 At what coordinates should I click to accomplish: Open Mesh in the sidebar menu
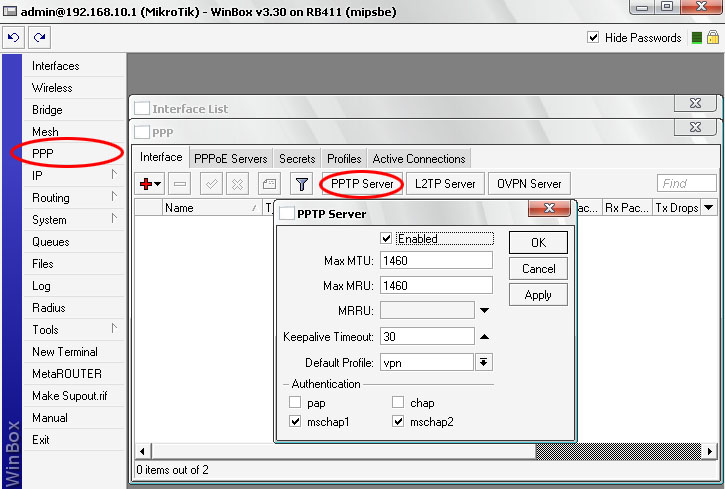[74, 132]
